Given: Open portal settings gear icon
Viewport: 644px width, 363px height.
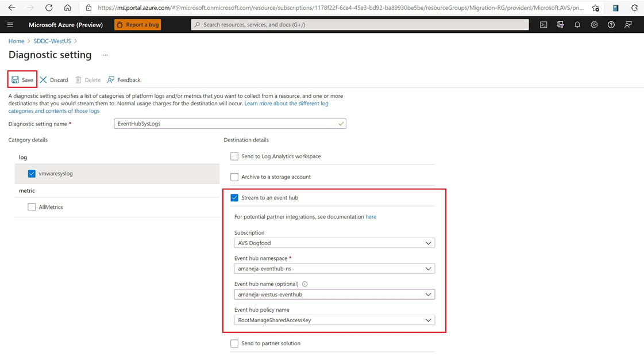Looking at the screenshot, I should pyautogui.click(x=594, y=25).
